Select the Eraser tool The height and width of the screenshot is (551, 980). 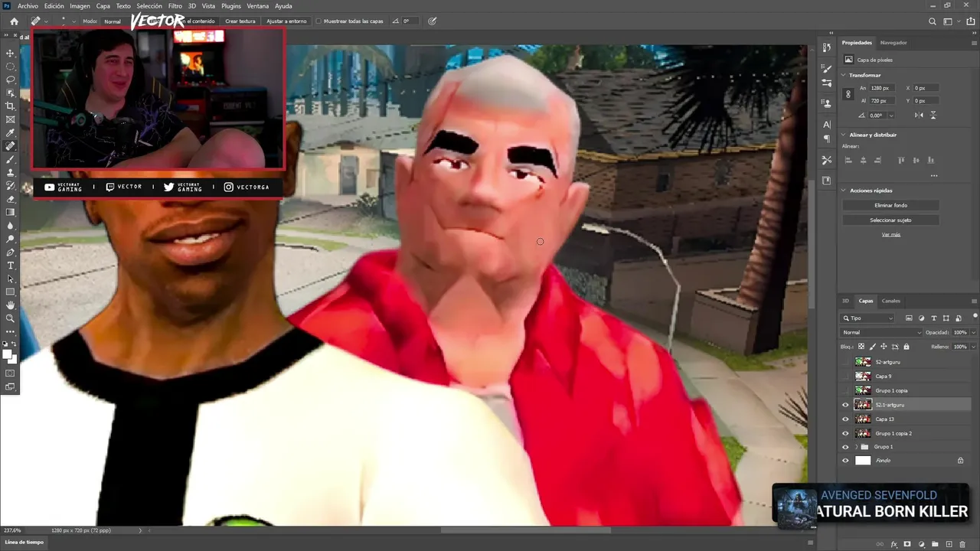(x=11, y=199)
